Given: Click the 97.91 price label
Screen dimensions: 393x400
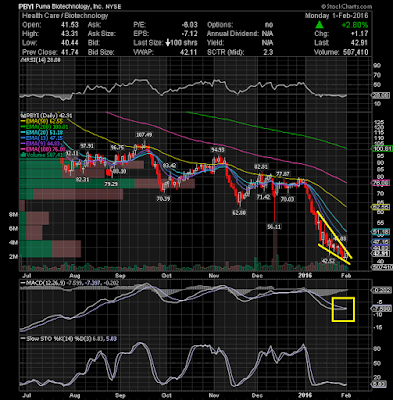Looking at the screenshot, I should (87, 146).
